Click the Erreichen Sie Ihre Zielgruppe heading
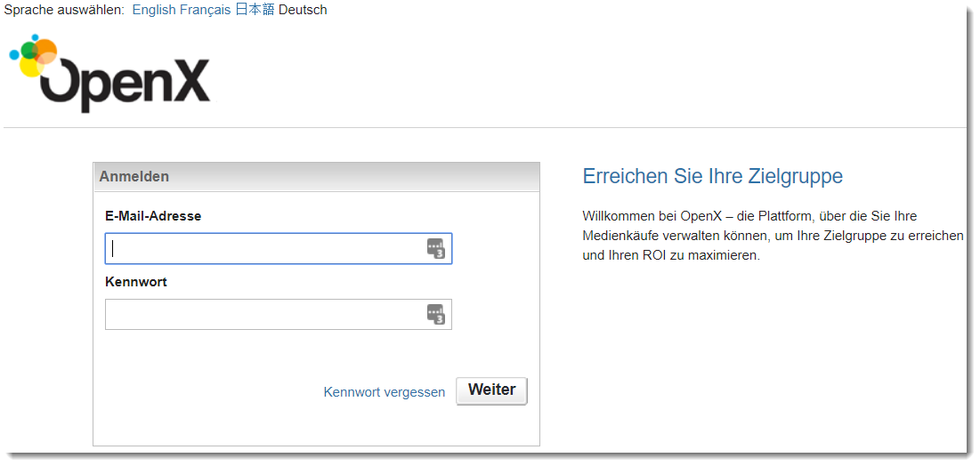The image size is (980, 466). tap(712, 176)
